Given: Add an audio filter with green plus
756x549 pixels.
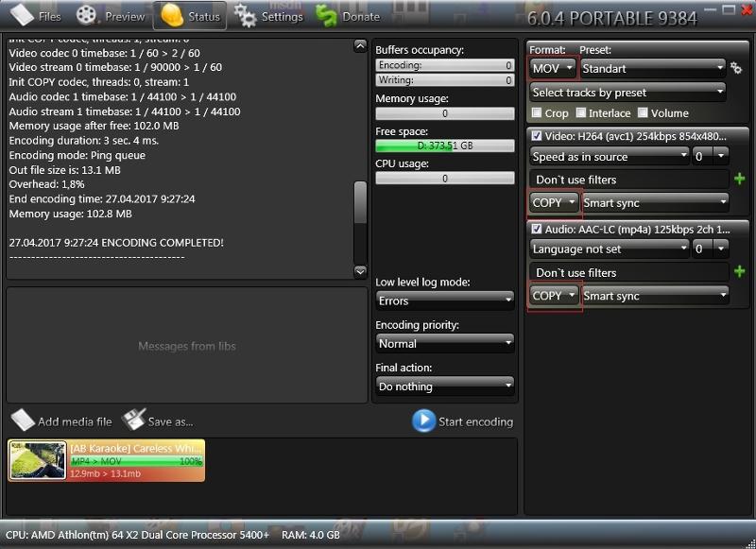Looking at the screenshot, I should pyautogui.click(x=739, y=272).
